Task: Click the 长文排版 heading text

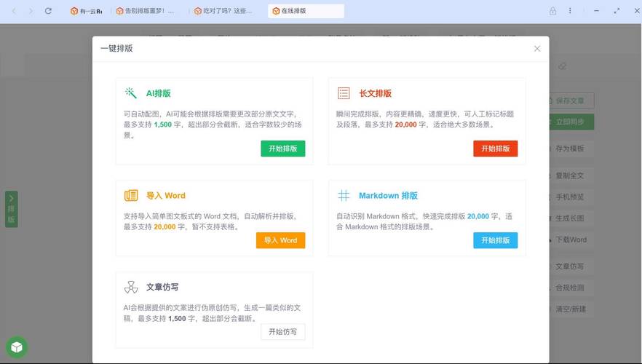Action: [375, 93]
